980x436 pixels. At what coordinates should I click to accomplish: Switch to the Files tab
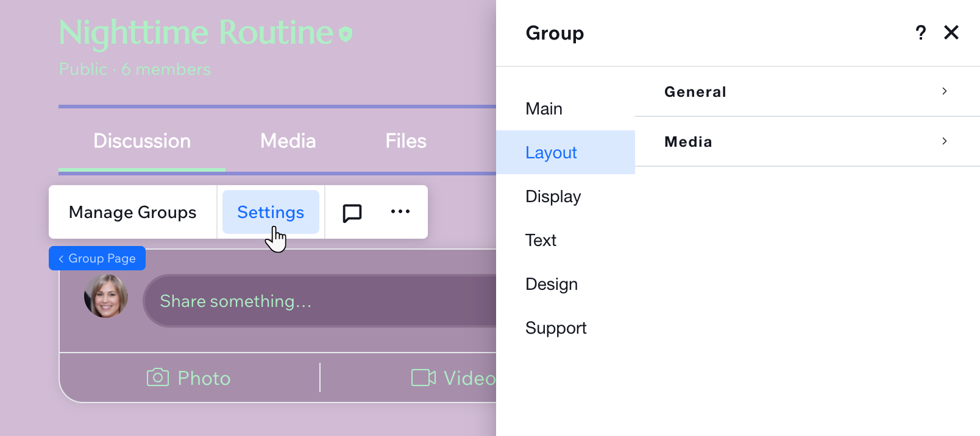(x=405, y=141)
